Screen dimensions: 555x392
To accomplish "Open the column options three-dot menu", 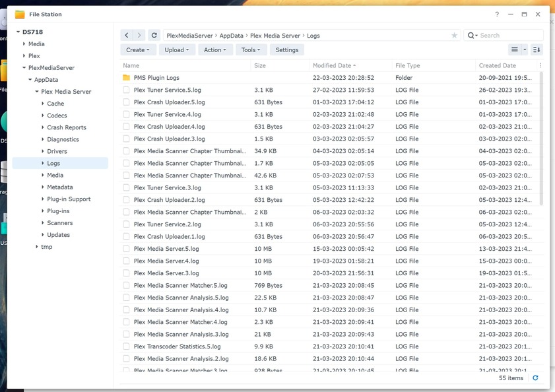I will [x=540, y=65].
